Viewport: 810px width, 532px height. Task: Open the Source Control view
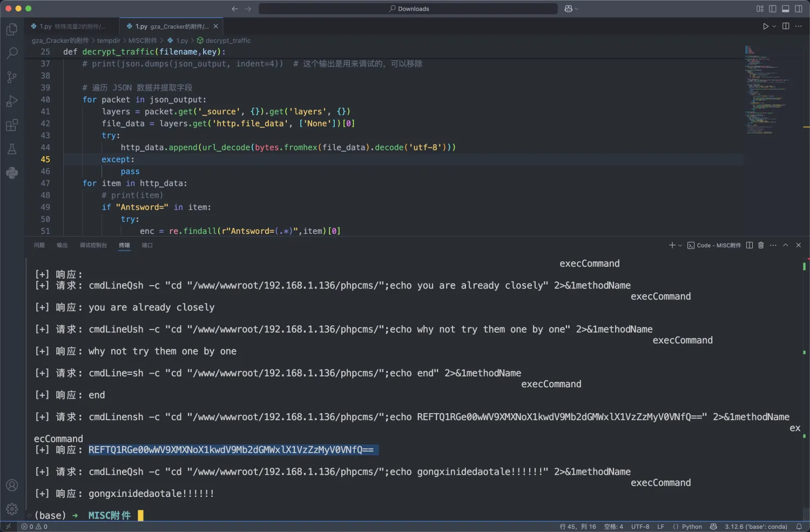(x=12, y=77)
